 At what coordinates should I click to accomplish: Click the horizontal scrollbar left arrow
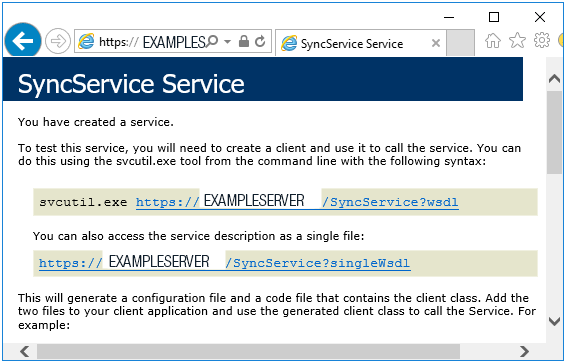(x=25, y=351)
